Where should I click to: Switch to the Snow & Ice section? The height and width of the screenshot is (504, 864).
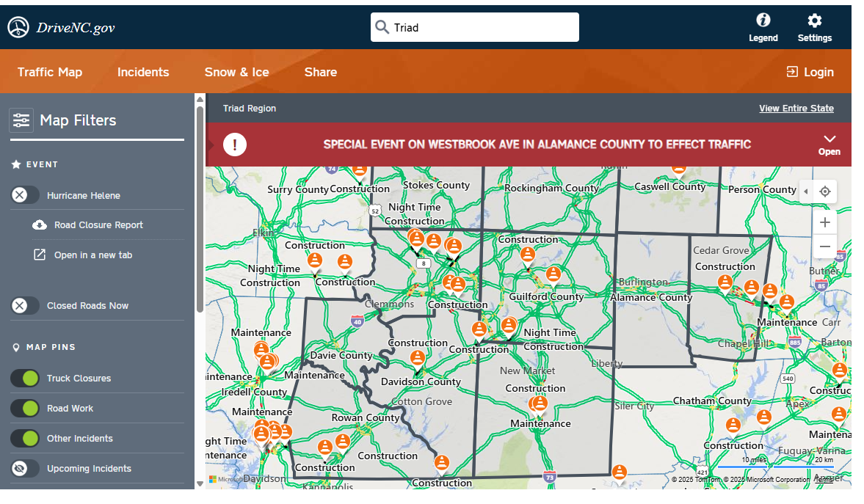point(236,71)
